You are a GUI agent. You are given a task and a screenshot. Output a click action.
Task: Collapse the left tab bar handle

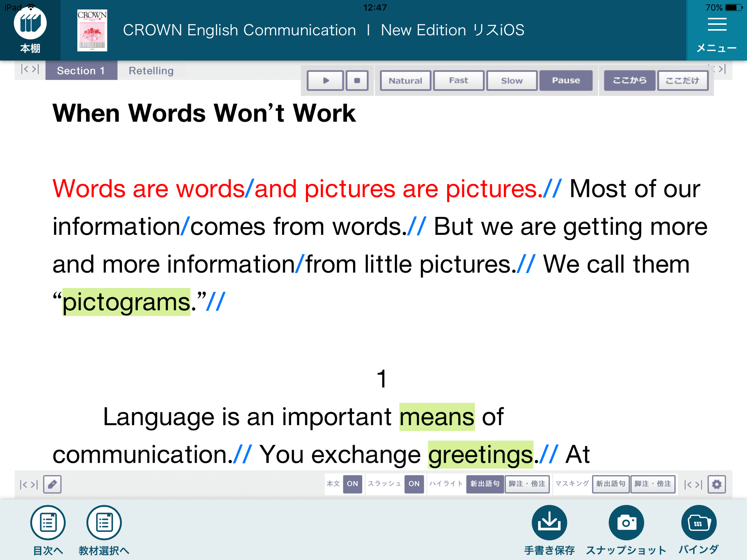(x=30, y=69)
